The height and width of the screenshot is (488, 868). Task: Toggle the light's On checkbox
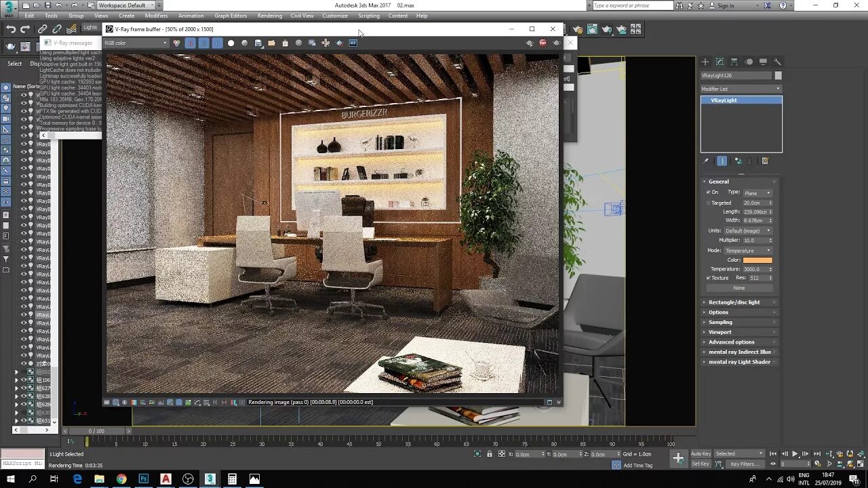pos(709,192)
